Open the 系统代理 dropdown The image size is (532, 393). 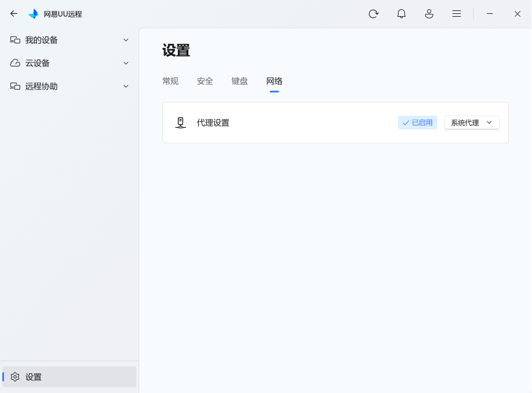tap(471, 123)
